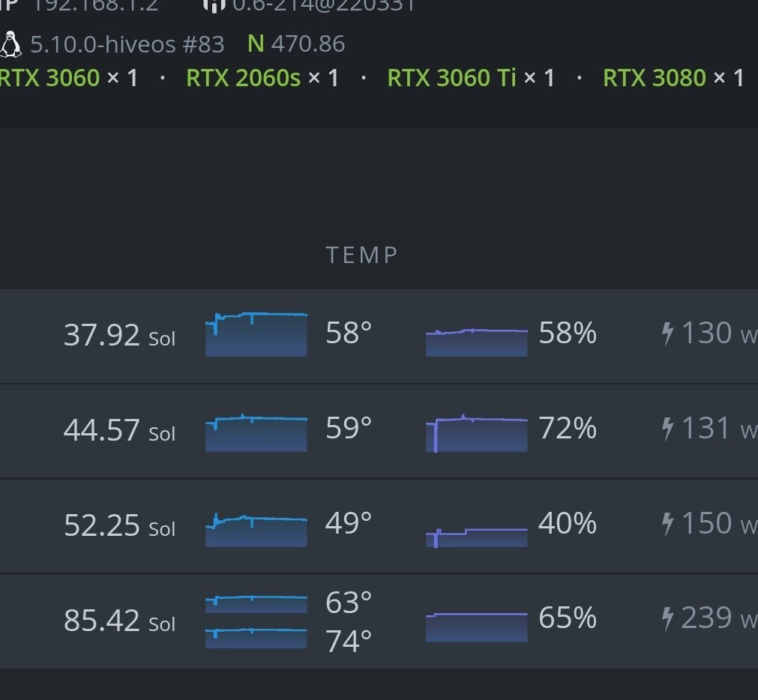
Task: Click the 74° memory temperature reading
Action: click(349, 642)
